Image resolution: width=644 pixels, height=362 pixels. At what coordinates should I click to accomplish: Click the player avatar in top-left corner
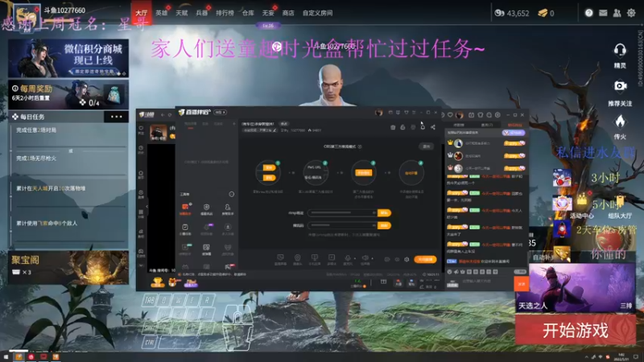[x=27, y=16]
